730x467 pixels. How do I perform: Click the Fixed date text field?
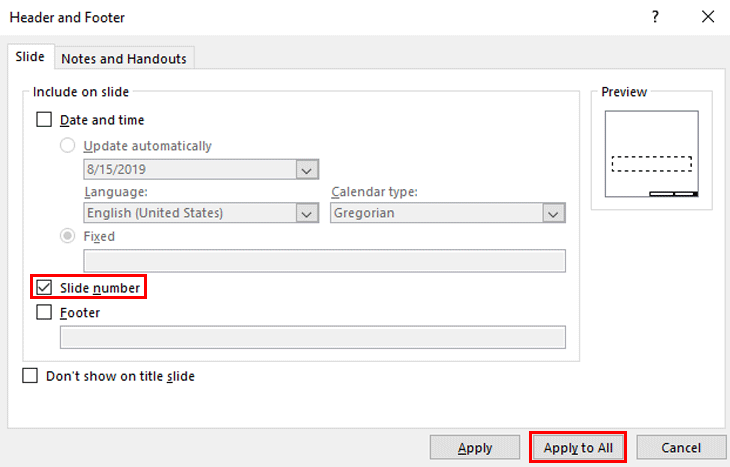pyautogui.click(x=324, y=261)
